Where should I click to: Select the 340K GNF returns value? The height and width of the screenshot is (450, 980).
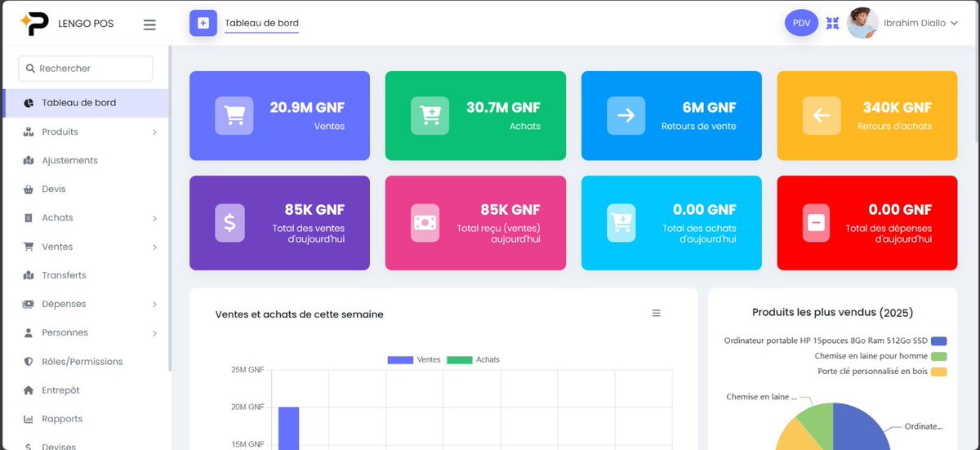click(898, 107)
